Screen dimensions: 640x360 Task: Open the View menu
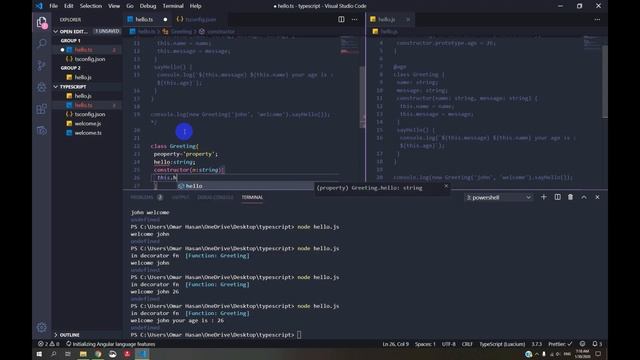[x=114, y=6]
